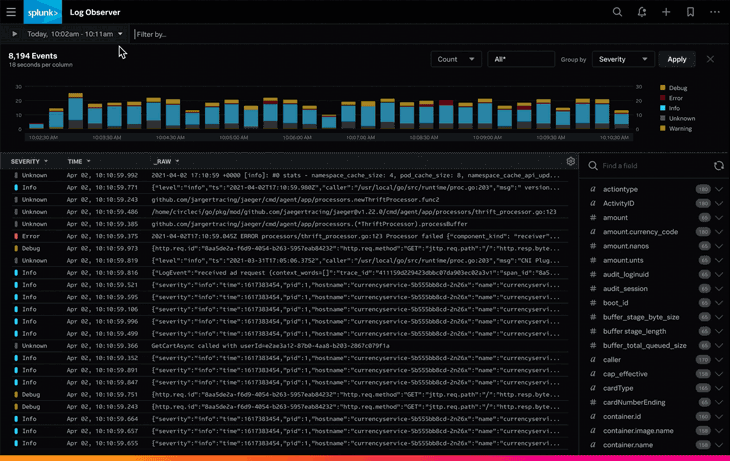Open the Severity group-by dropdown
The height and width of the screenshot is (461, 730).
click(x=623, y=59)
